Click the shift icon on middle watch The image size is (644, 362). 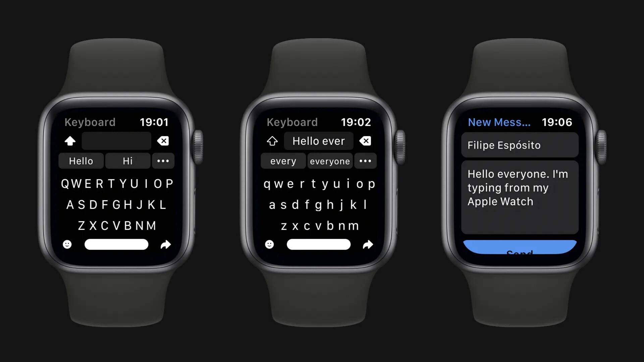pos(272,141)
